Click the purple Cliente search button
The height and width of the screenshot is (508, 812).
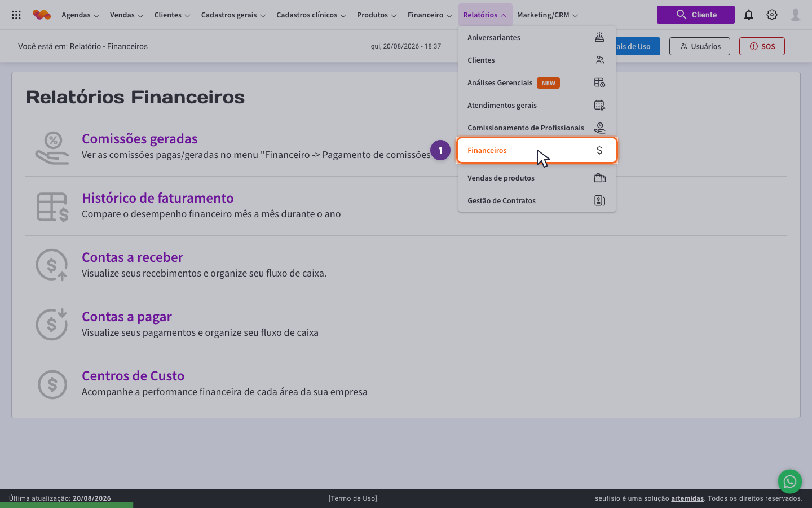[x=696, y=15]
